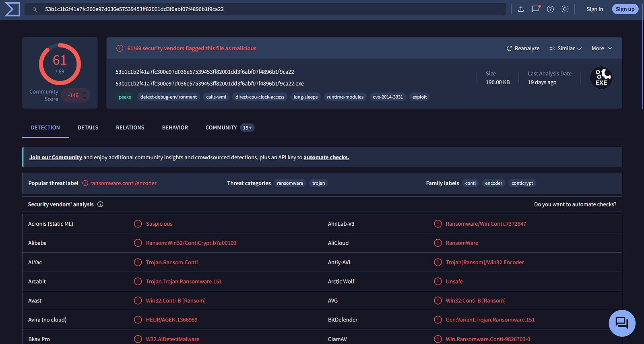
Task: Switch to the Detection tab
Action: pos(45,128)
